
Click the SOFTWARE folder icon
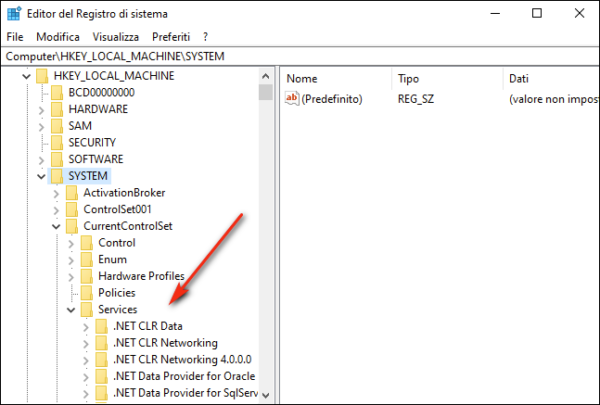[x=57, y=159]
